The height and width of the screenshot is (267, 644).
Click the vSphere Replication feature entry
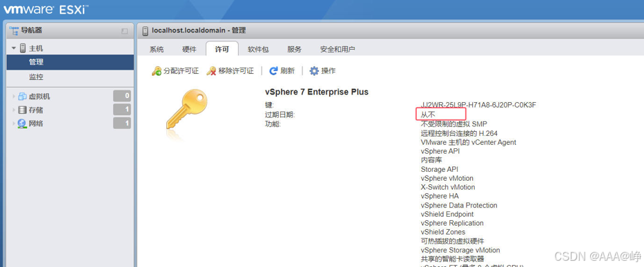[x=452, y=223]
